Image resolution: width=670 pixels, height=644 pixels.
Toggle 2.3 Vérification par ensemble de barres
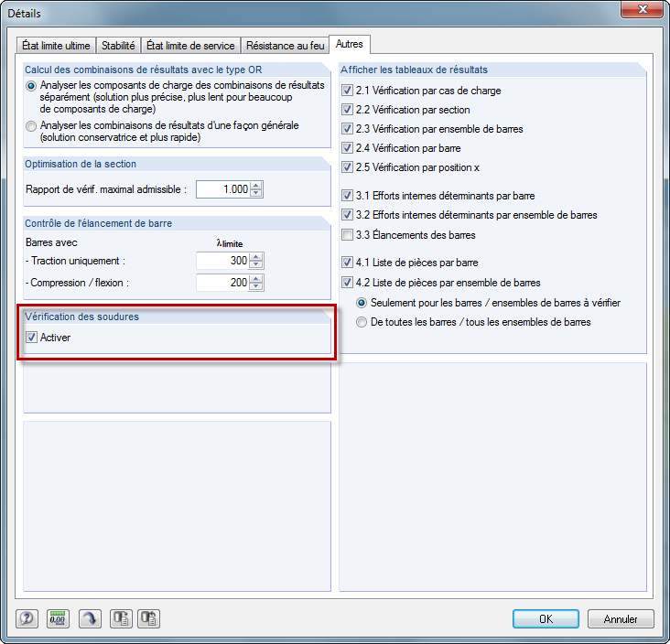coord(347,129)
